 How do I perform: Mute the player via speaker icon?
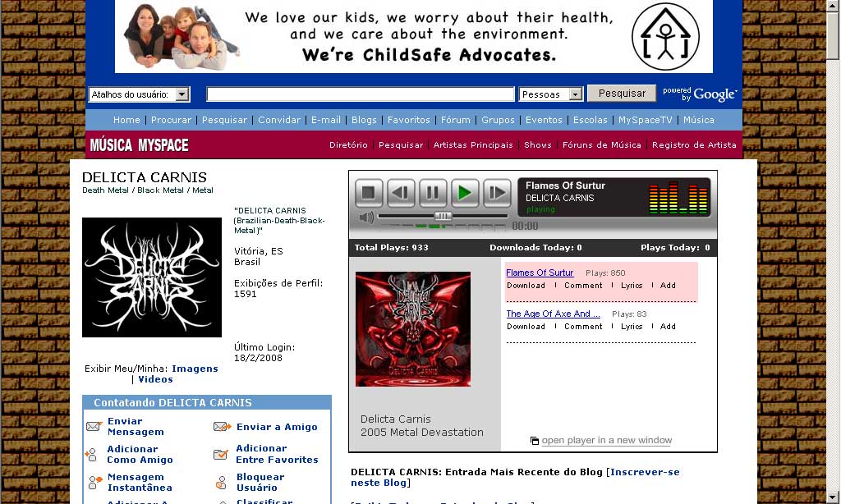(366, 218)
